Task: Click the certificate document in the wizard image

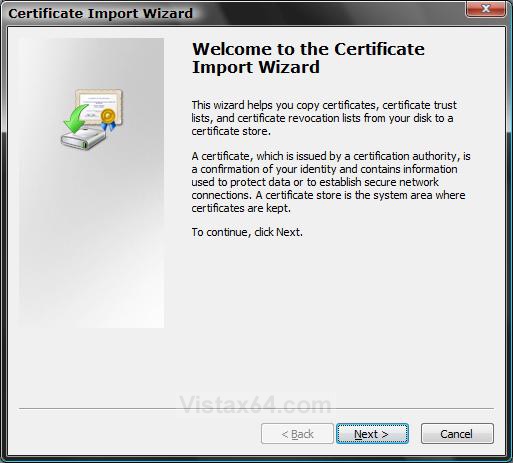Action: pos(99,107)
